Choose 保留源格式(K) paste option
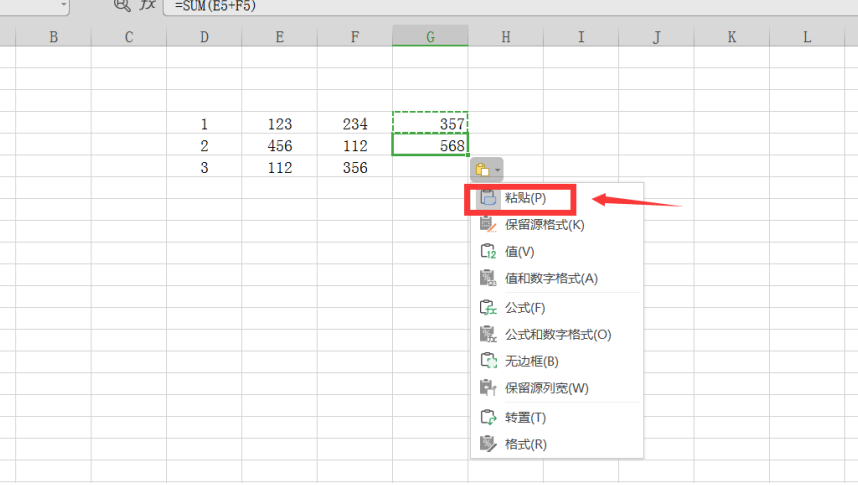The width and height of the screenshot is (858, 486). [x=557, y=225]
